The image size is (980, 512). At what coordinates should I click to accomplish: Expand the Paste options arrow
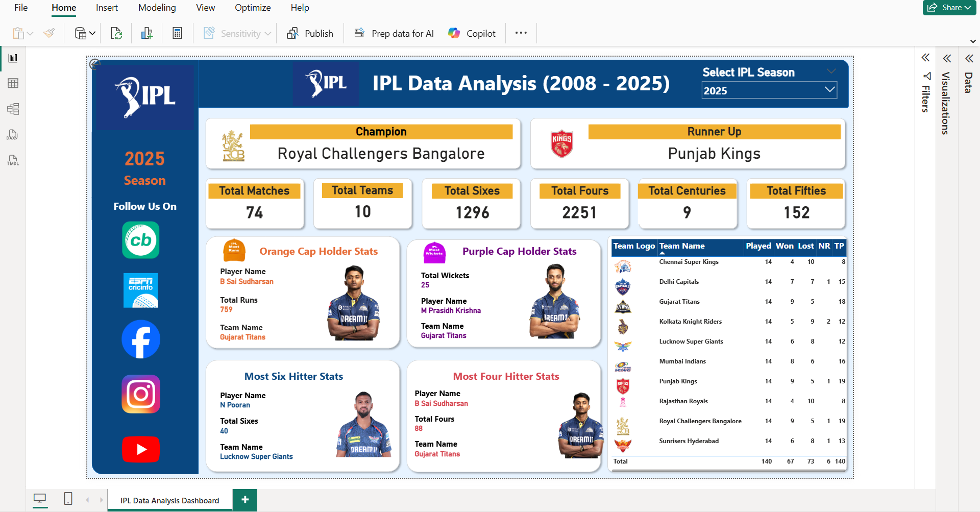coord(30,34)
